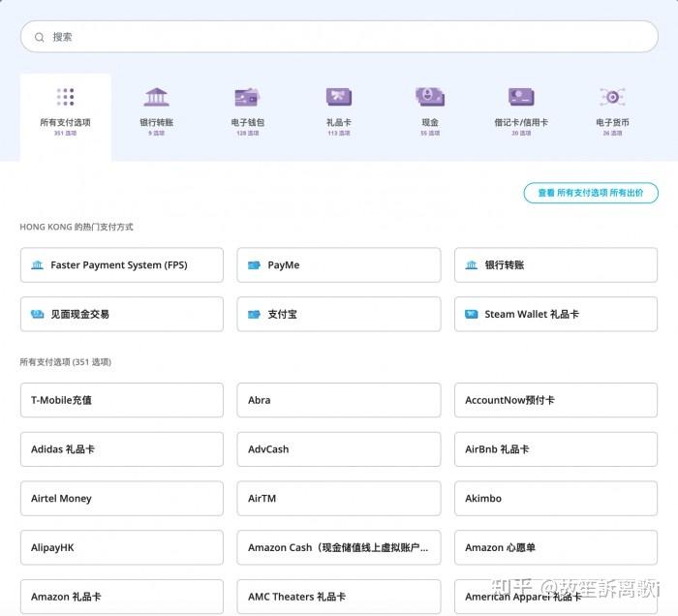The image size is (678, 616).
Task: Select AirTM payment option
Action: coord(339,499)
